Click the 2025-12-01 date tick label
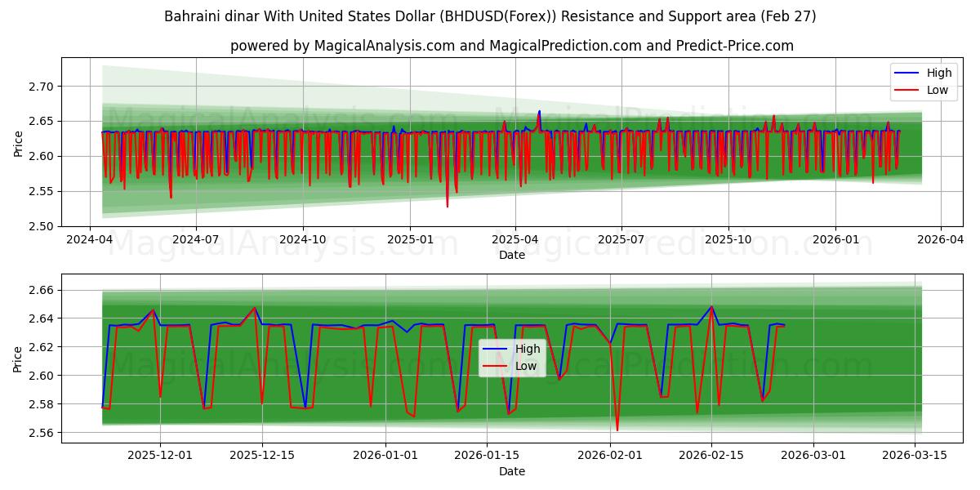This screenshot has height=490, width=980. pos(160,457)
